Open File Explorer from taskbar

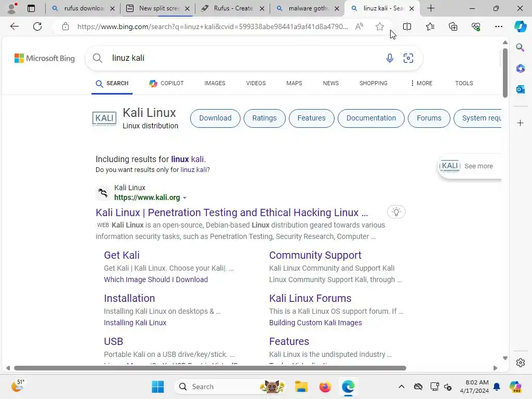301,387
